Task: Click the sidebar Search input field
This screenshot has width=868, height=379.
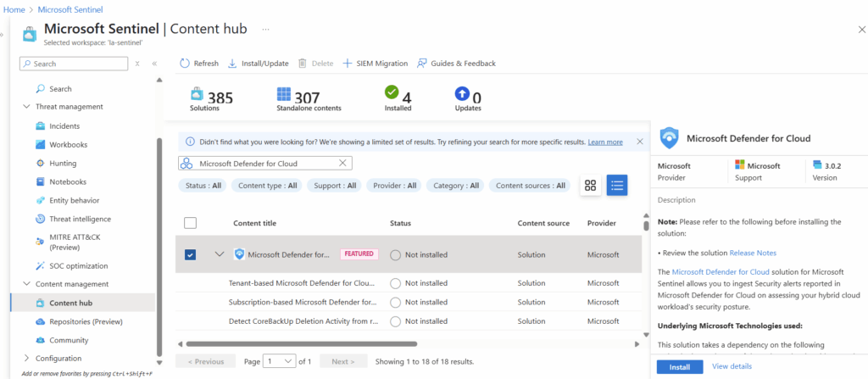Action: (74, 64)
